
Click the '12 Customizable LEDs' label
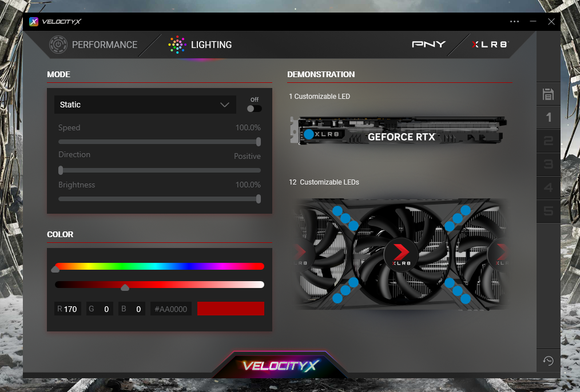click(324, 182)
